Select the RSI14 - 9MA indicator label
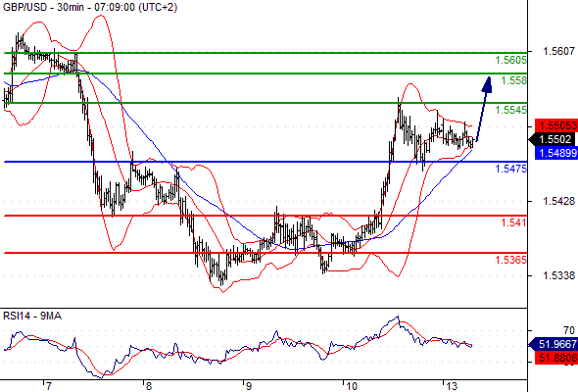Image resolution: width=578 pixels, height=392 pixels. [32, 316]
